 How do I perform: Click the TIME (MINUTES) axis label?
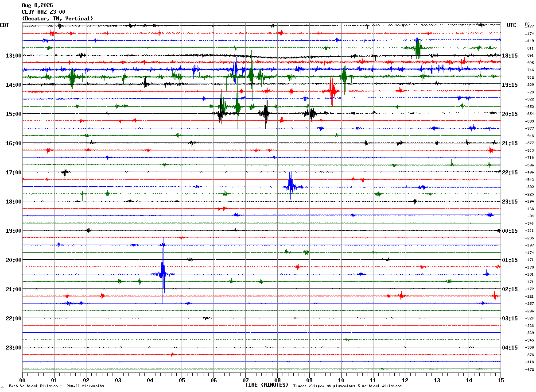click(x=267, y=385)
